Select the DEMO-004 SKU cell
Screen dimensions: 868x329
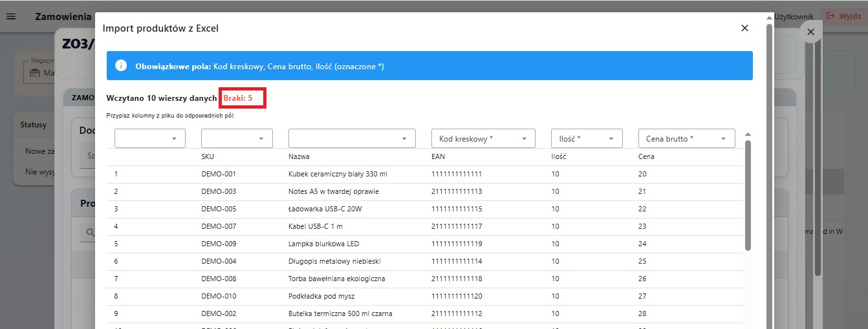click(x=219, y=261)
